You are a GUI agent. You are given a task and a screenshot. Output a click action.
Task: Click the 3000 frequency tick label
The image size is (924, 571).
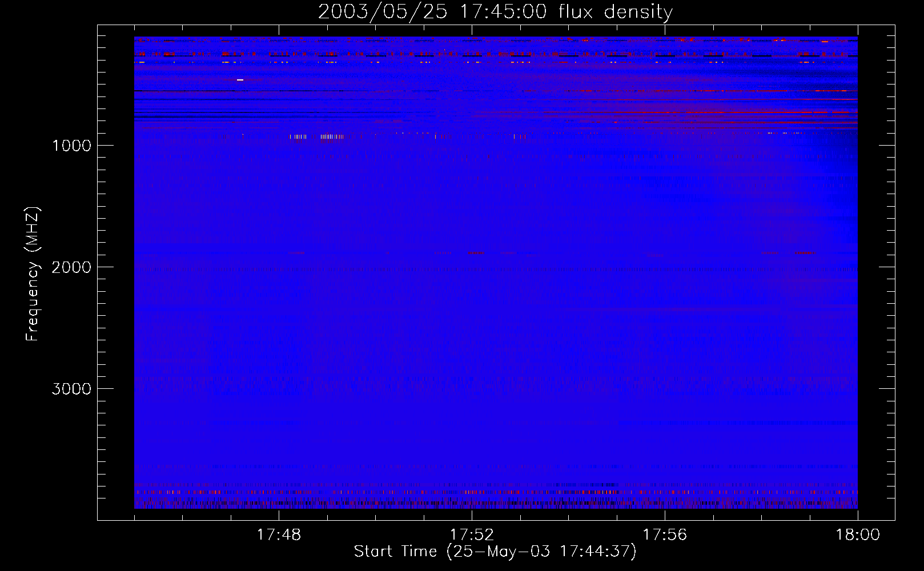(x=71, y=389)
